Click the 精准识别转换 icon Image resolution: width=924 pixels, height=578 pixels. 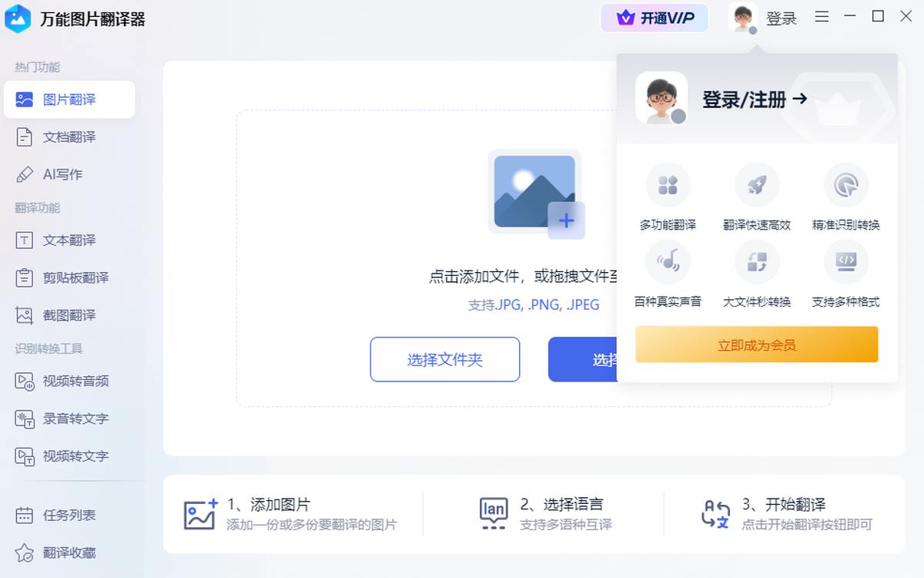(845, 186)
